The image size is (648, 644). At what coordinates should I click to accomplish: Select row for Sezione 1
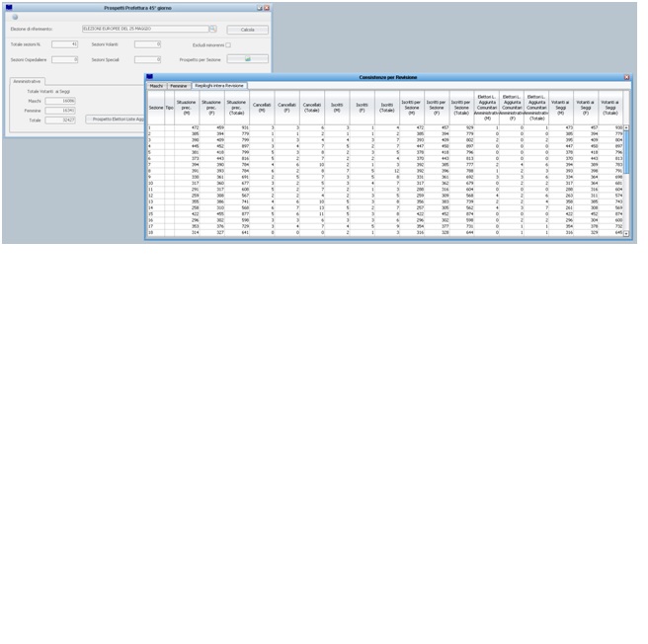pos(385,127)
